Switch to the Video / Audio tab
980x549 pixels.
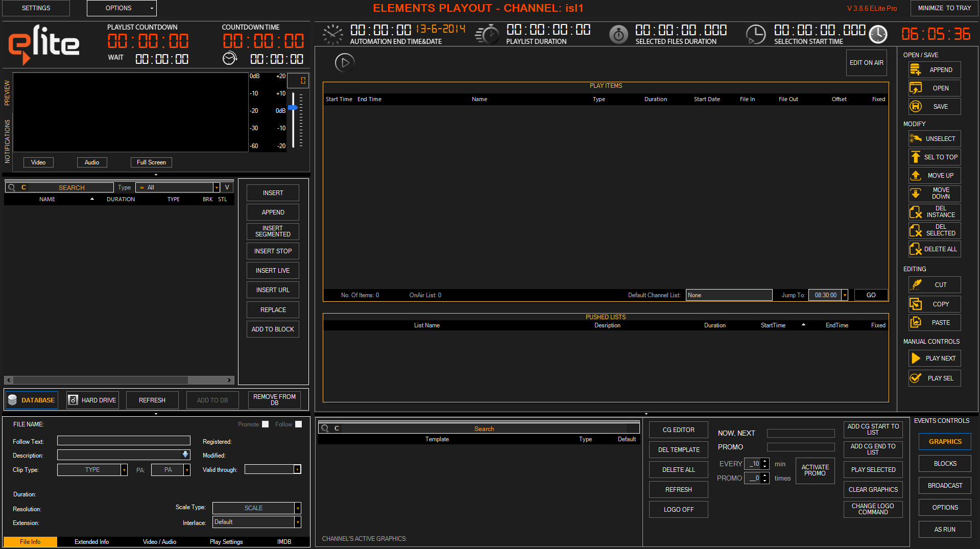coord(159,542)
